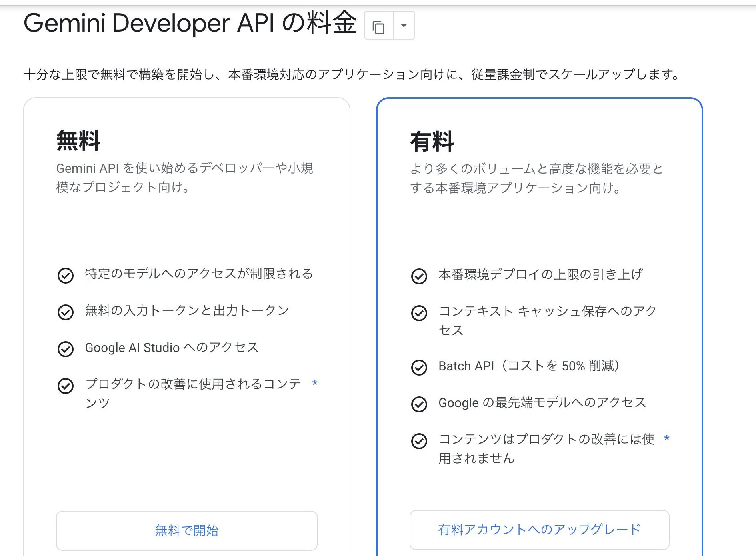Open the asterisk footnote in the 無料 card

[x=315, y=384]
